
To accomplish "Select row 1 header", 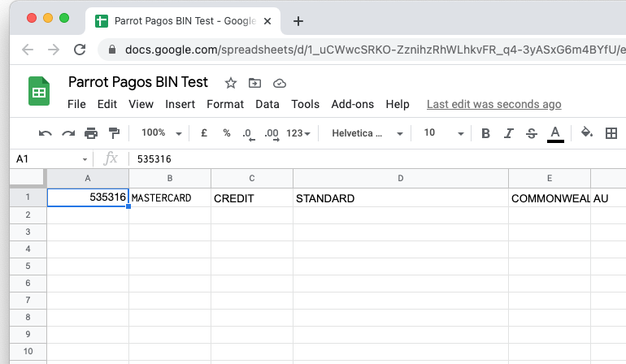I will click(x=28, y=197).
